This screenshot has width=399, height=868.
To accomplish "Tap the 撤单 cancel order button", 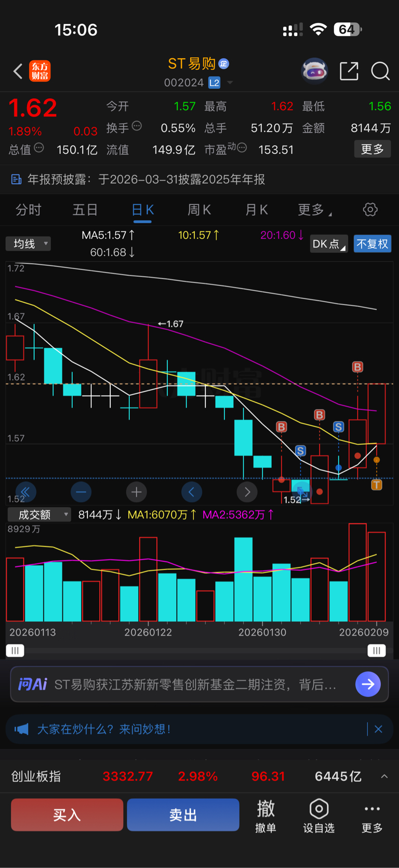I will [x=265, y=816].
